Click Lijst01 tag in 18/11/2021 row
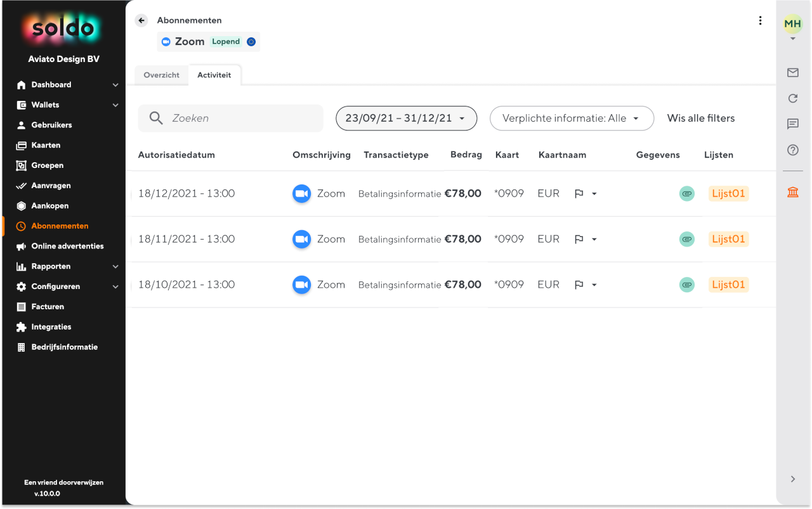812x509 pixels. (728, 239)
